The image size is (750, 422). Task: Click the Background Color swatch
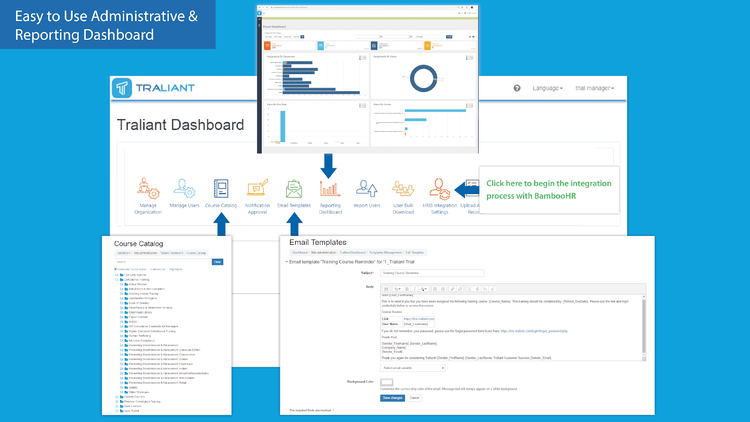pos(386,382)
